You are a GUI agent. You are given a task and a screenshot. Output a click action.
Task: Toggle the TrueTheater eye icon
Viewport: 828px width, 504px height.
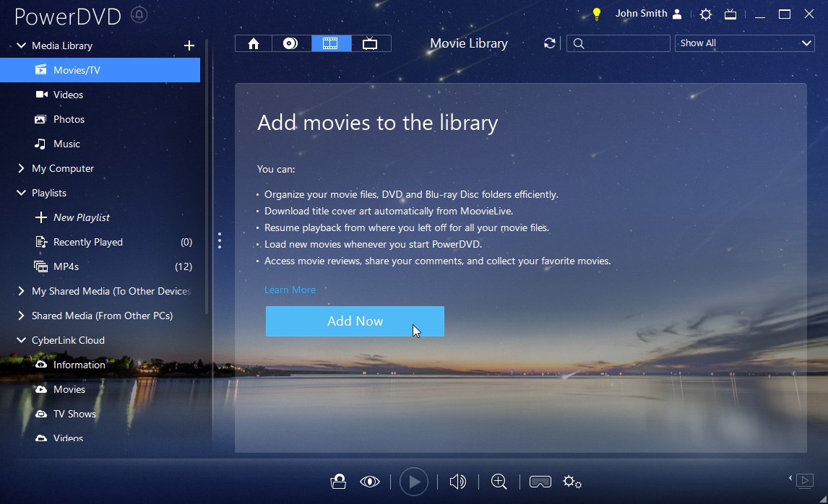click(x=370, y=482)
